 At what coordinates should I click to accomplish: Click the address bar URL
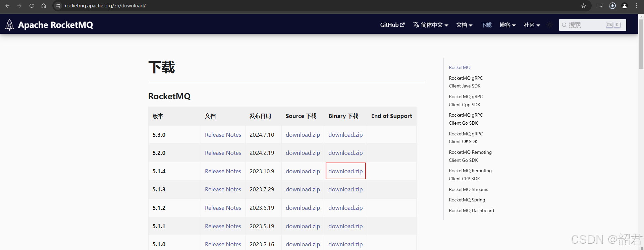pyautogui.click(x=105, y=6)
